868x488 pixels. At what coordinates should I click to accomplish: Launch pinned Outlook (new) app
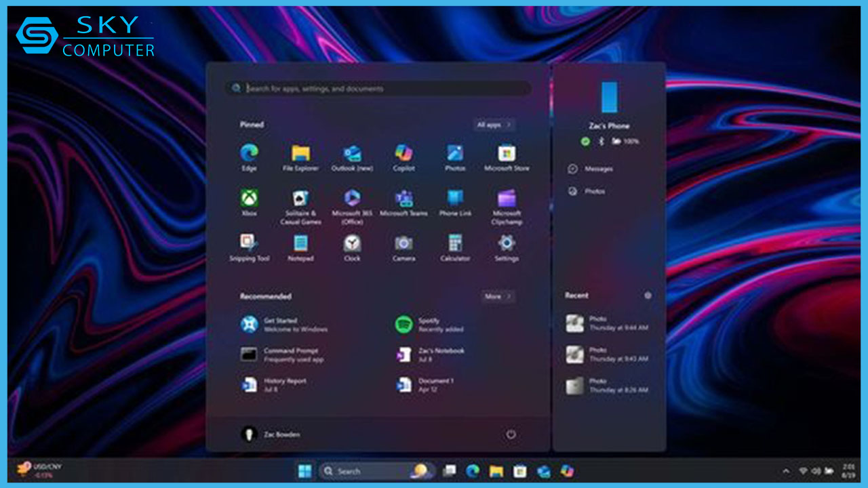point(352,157)
